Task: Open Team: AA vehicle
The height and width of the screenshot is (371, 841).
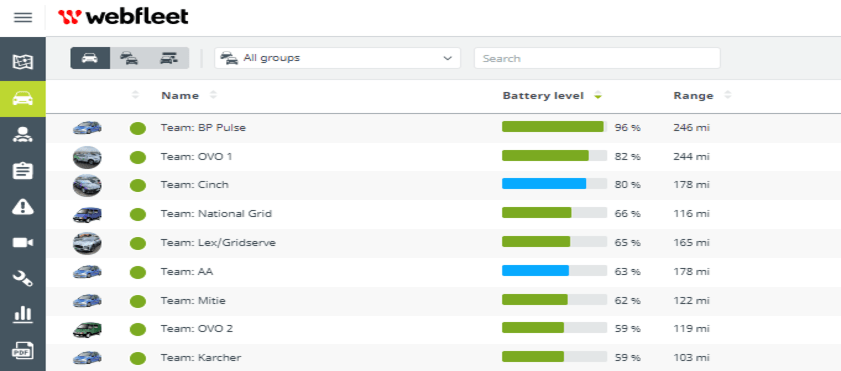Action: (187, 272)
